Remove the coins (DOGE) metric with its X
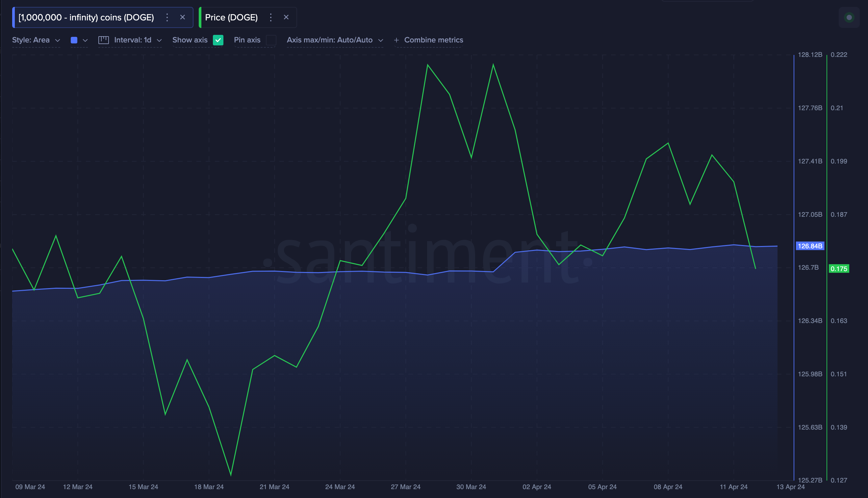The image size is (868, 498). click(x=183, y=17)
